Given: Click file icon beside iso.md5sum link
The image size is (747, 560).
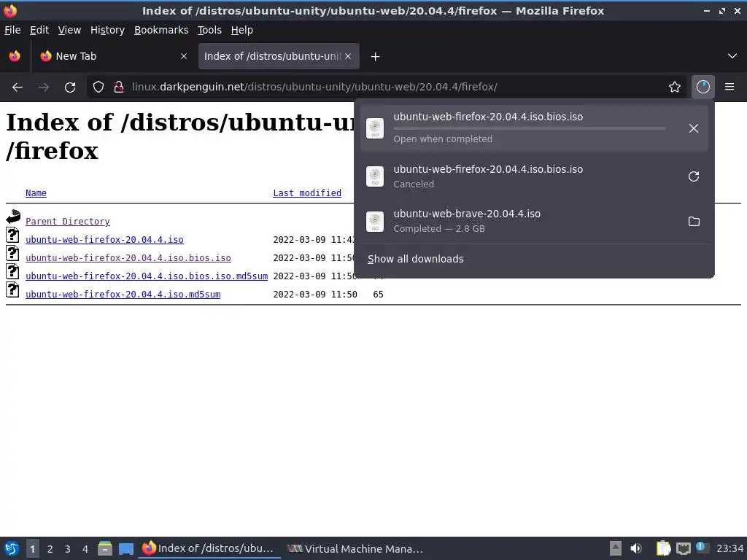Looking at the screenshot, I should pyautogui.click(x=12, y=290).
